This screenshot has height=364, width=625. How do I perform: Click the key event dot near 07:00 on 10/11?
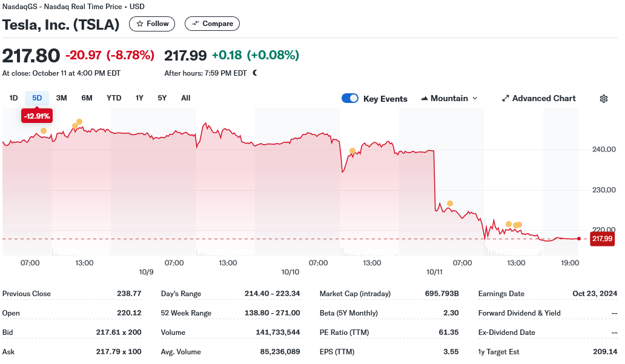pos(450,204)
